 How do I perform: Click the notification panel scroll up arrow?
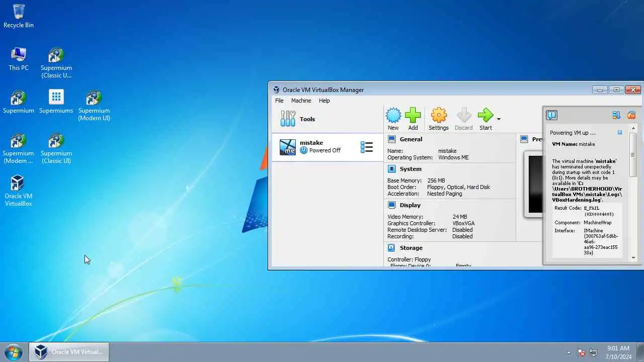pyautogui.click(x=633, y=128)
